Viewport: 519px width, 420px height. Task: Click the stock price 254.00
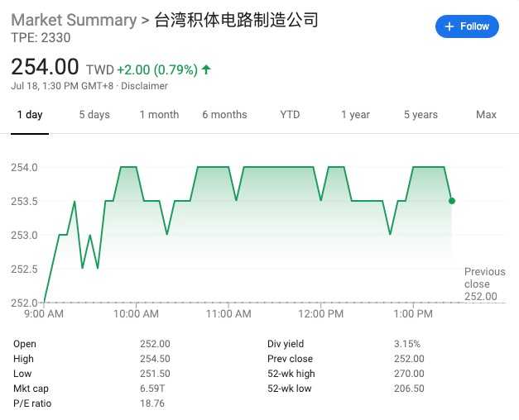coord(45,66)
